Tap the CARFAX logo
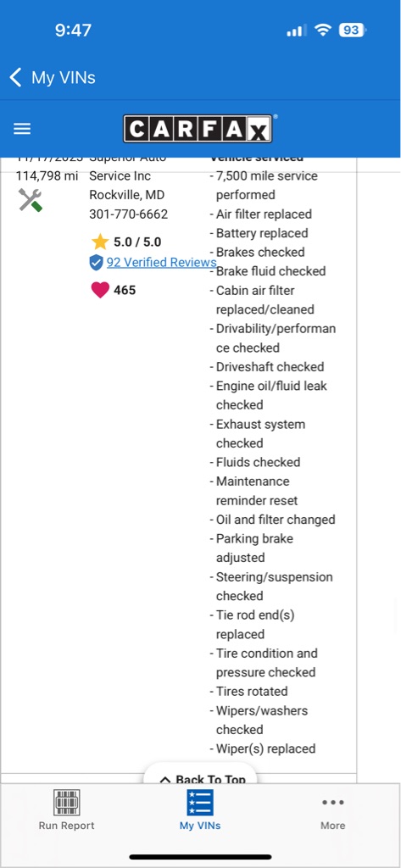 point(198,129)
